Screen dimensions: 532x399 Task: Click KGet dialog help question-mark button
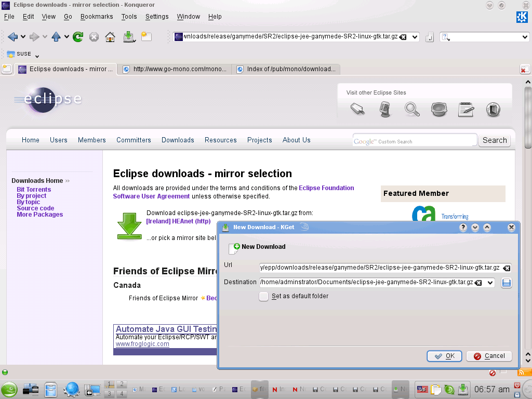(x=463, y=228)
